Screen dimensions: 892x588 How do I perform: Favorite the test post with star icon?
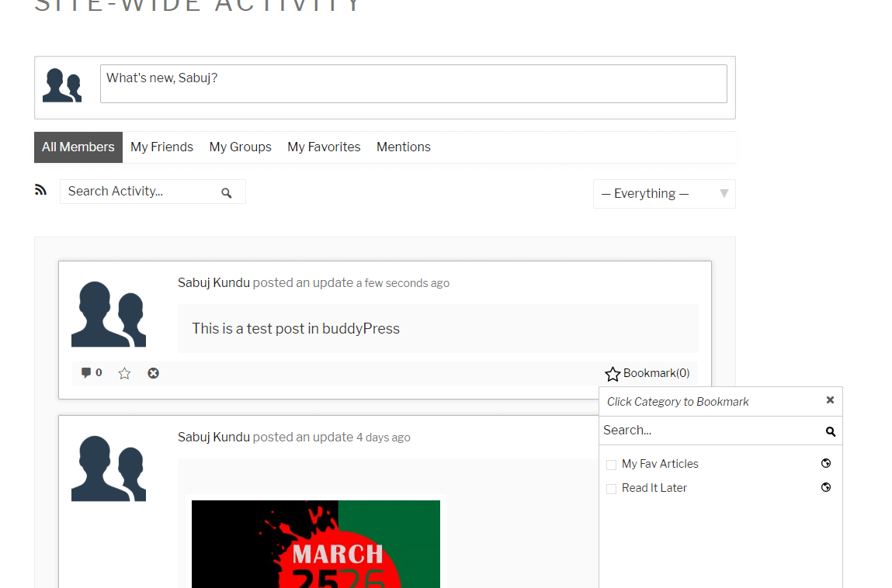[124, 373]
